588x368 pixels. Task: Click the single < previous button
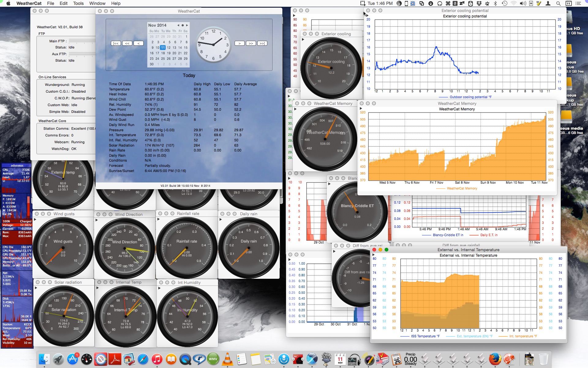pyautogui.click(x=138, y=44)
